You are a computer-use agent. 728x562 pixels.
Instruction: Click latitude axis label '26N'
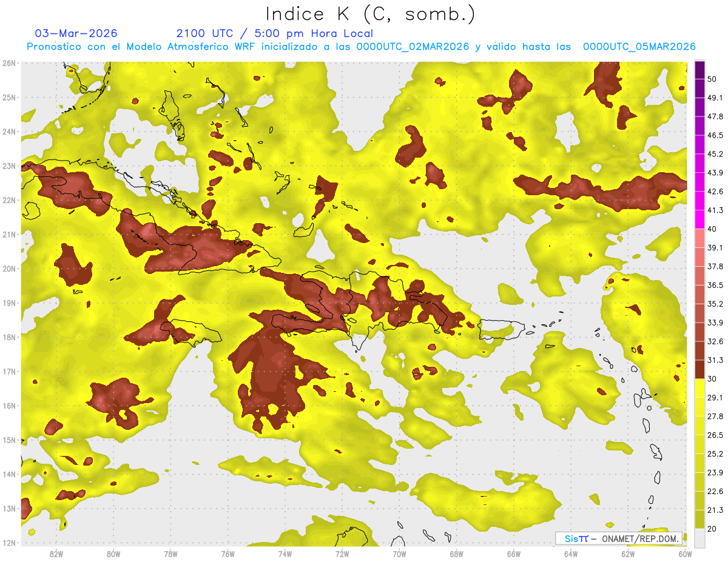pyautogui.click(x=9, y=63)
